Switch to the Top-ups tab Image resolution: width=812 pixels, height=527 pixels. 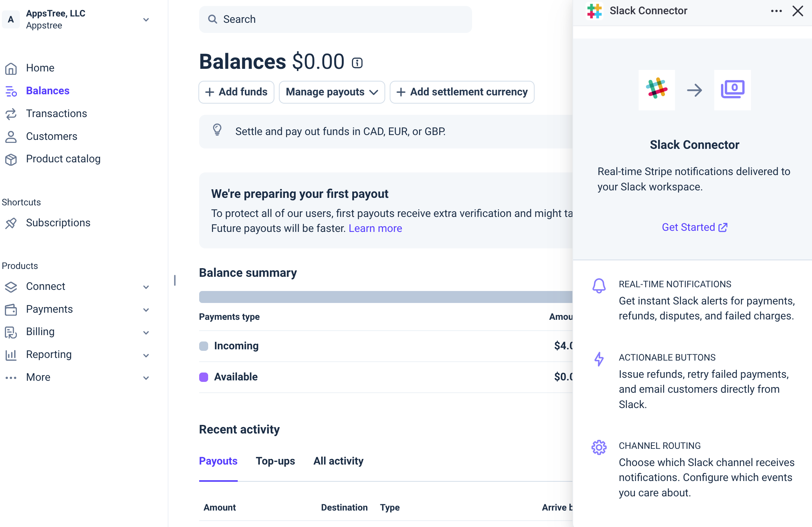click(276, 461)
